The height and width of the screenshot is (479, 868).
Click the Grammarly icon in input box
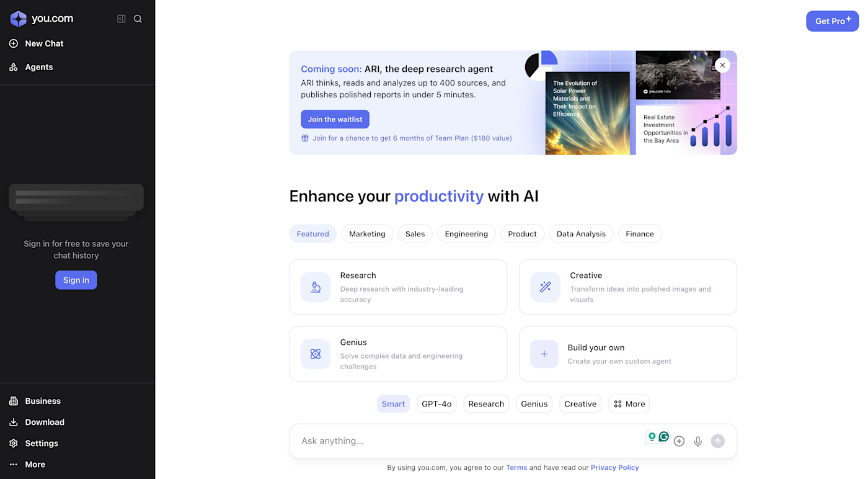point(664,437)
